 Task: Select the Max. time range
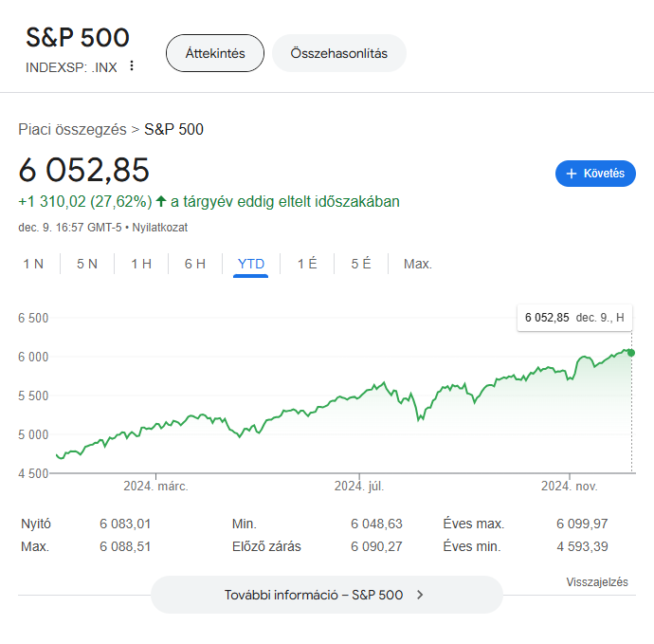coord(417,264)
